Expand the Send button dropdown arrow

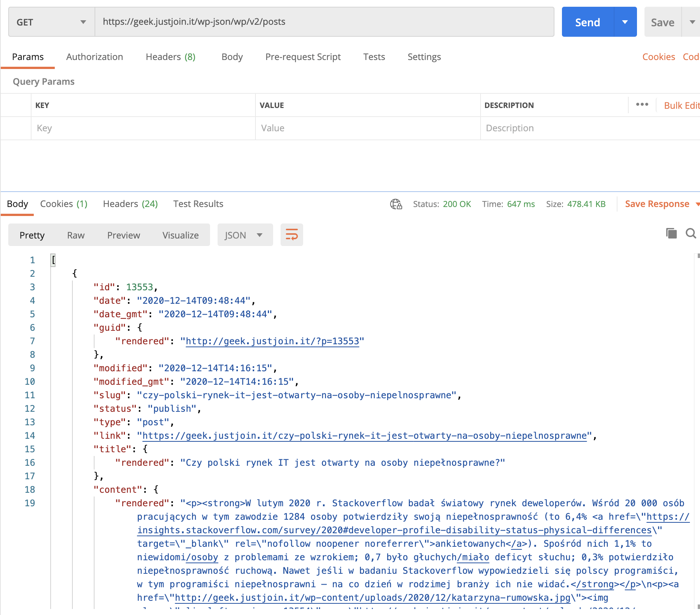[x=625, y=22]
